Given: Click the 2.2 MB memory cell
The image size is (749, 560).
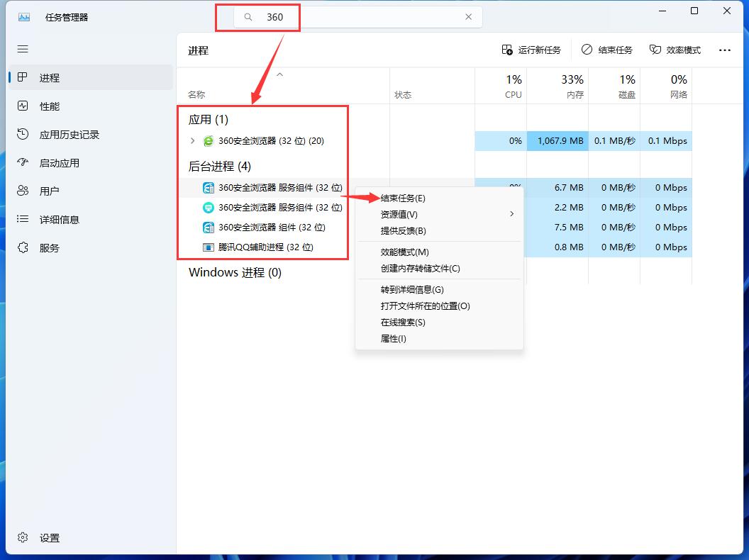Looking at the screenshot, I should tap(557, 207).
